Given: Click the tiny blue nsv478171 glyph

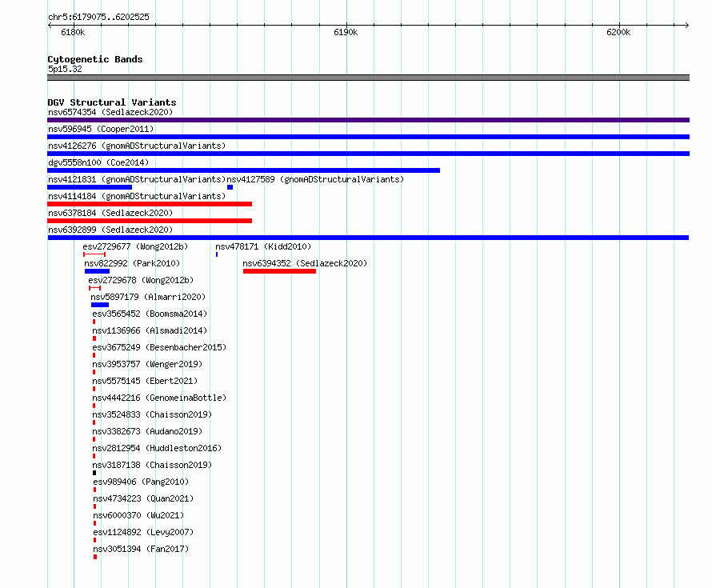Looking at the screenshot, I should tap(217, 254).
